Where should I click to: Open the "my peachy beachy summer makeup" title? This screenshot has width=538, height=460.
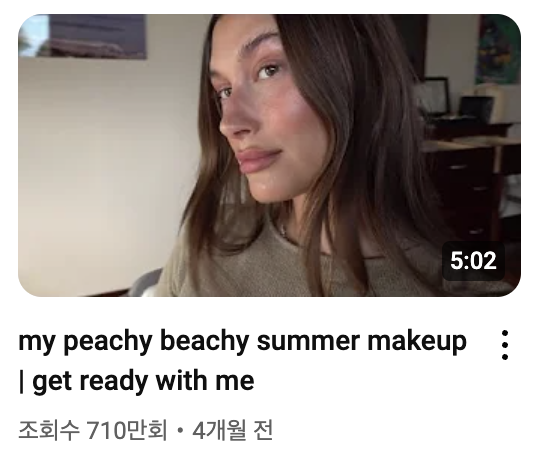point(242,342)
